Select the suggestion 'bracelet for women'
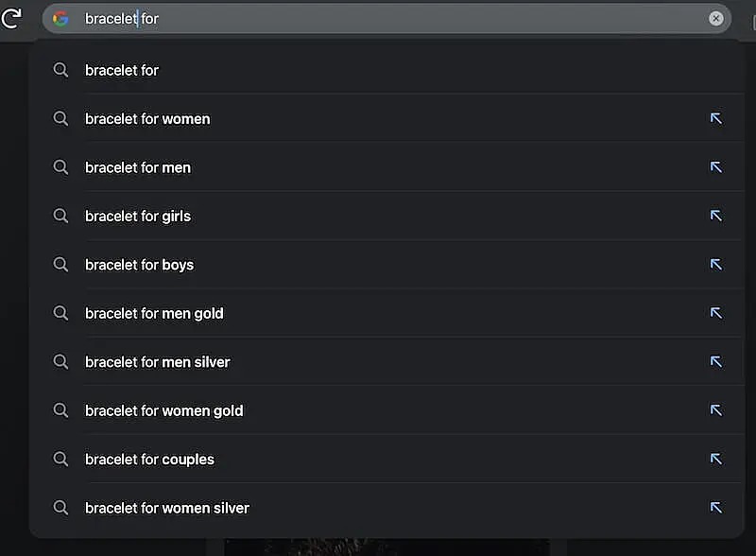 point(147,118)
